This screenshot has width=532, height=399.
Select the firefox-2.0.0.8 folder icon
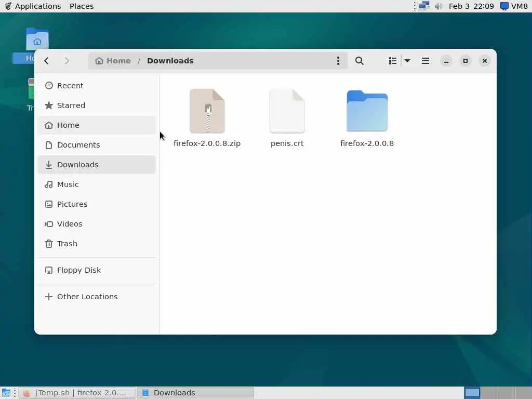pyautogui.click(x=367, y=111)
